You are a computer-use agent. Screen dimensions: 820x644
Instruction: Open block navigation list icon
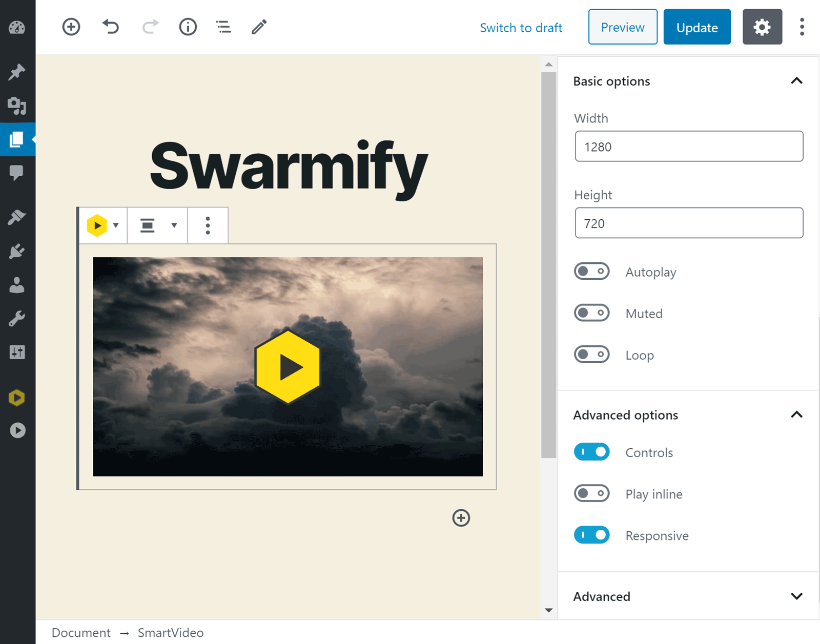click(223, 27)
